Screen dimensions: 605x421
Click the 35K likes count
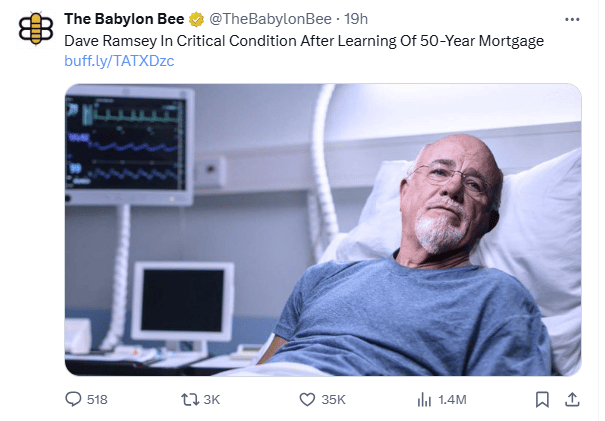tap(333, 399)
